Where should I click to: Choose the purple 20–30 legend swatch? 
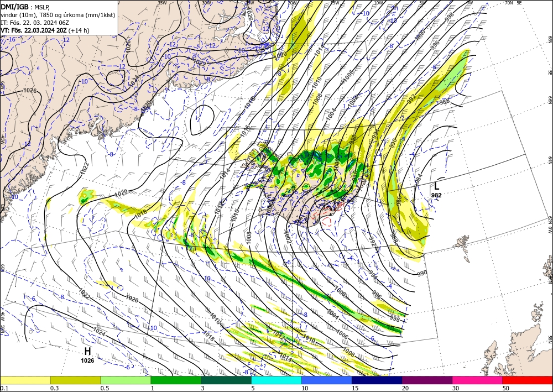pyautogui.click(x=427, y=380)
